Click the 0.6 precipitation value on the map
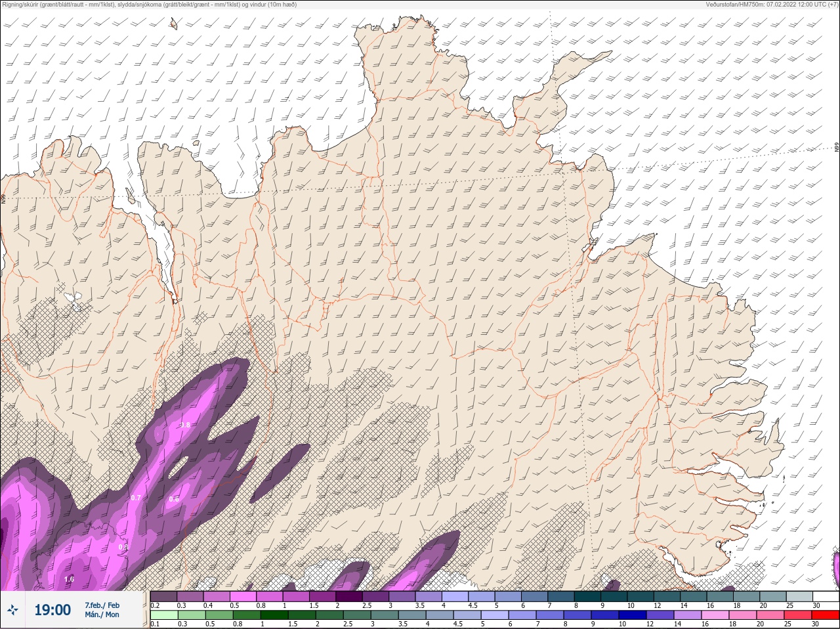The height and width of the screenshot is (629, 840). pyautogui.click(x=174, y=499)
